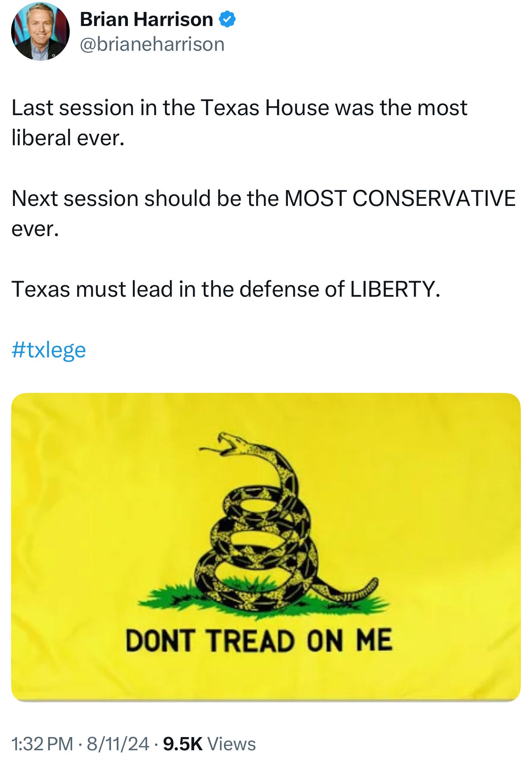532x768 pixels.
Task: Open the 9.5K Views count
Action: [210, 744]
